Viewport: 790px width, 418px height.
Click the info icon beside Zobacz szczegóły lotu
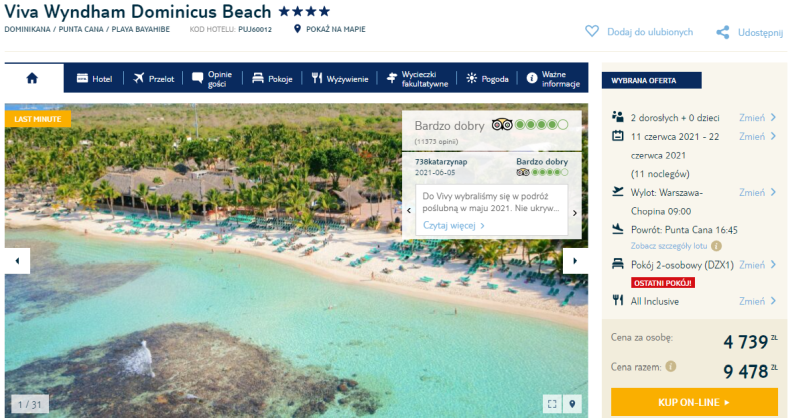tap(716, 246)
